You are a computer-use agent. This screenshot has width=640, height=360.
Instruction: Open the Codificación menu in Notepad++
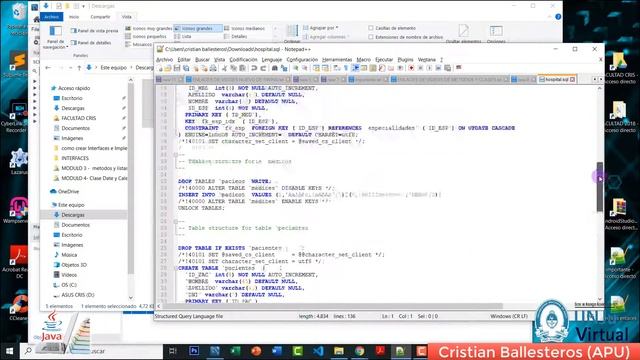(x=243, y=60)
